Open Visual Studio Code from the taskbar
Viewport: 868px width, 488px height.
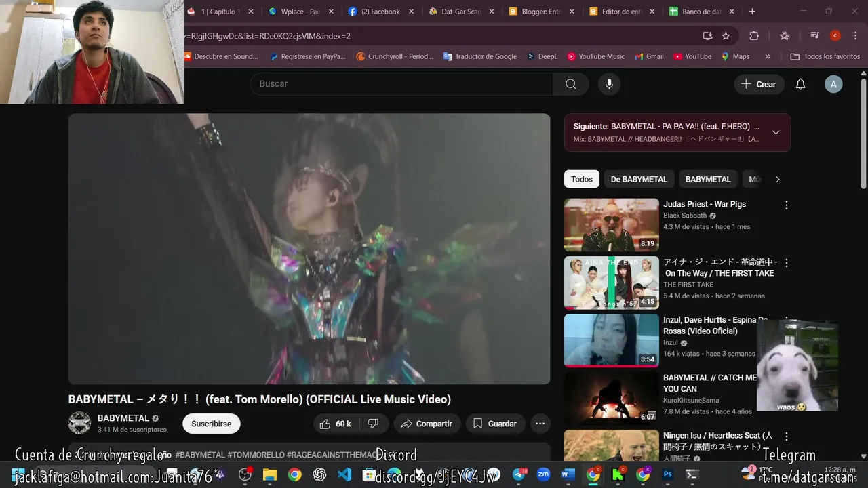click(x=344, y=475)
